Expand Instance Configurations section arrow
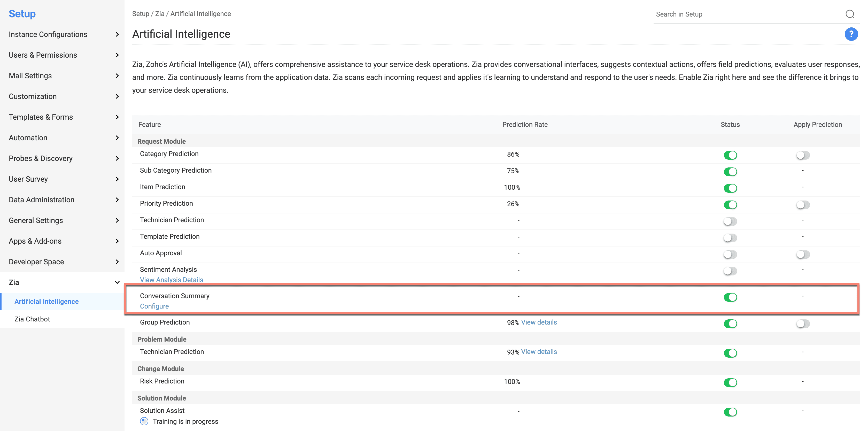The height and width of the screenshot is (431, 868). 117,34
